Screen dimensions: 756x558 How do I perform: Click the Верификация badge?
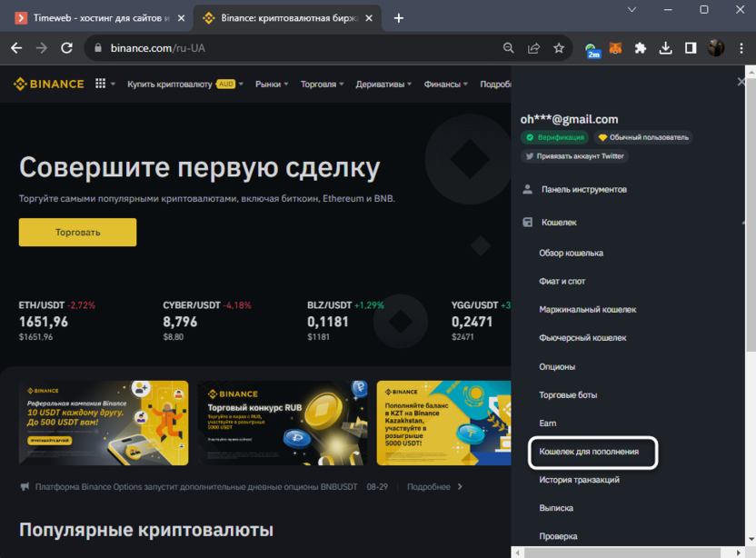pos(554,137)
